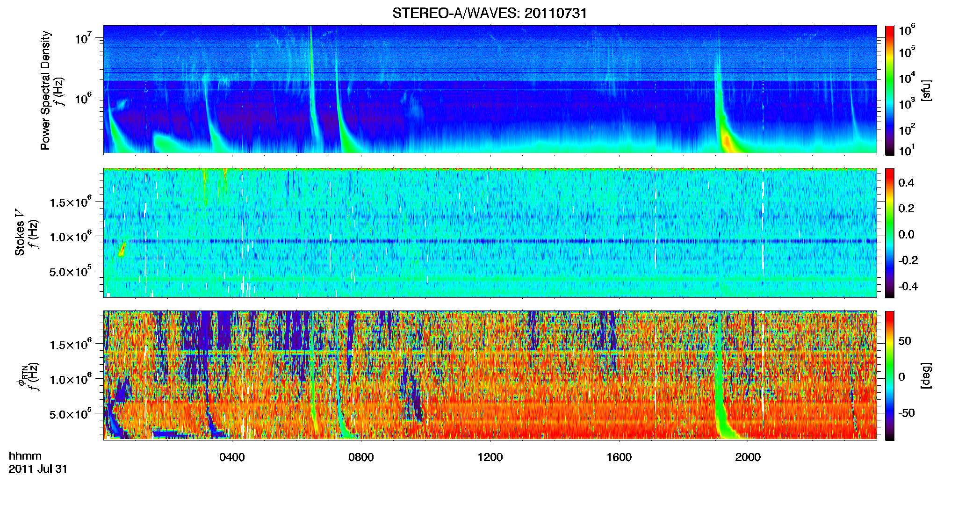Click the middle panel Stokes V colorbar
Image resolution: width=980 pixels, height=505 pixels.
pos(890,233)
